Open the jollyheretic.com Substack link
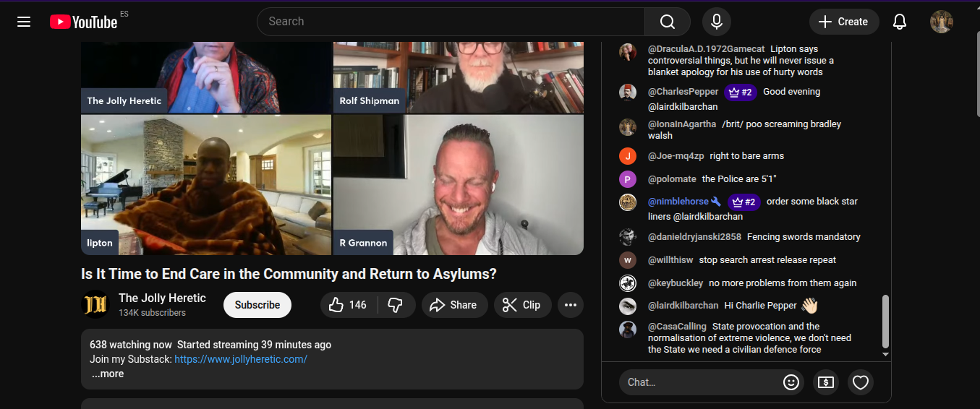Screen dimensions: 980x409 pos(241,359)
